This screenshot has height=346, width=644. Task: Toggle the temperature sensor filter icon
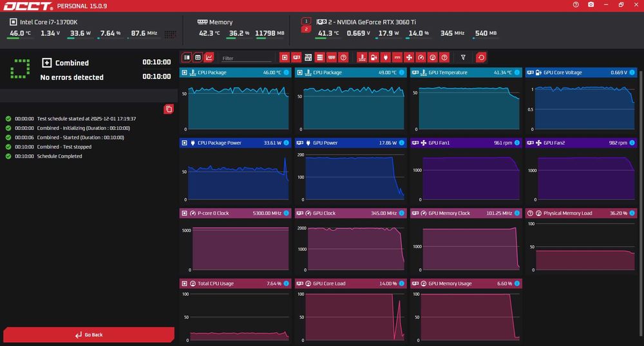coord(362,58)
